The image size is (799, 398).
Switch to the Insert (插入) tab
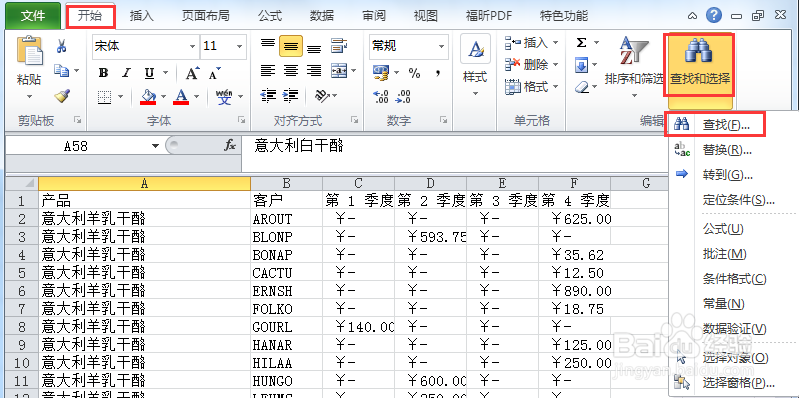coord(142,16)
